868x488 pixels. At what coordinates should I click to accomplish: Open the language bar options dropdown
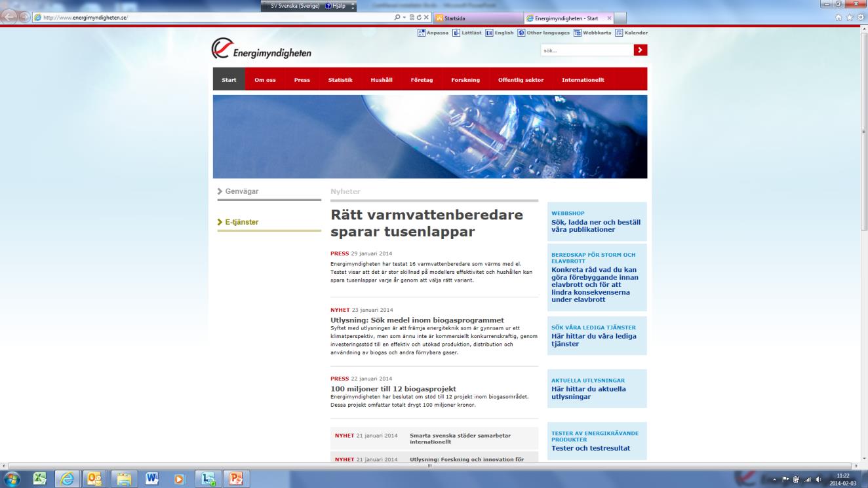coord(354,6)
